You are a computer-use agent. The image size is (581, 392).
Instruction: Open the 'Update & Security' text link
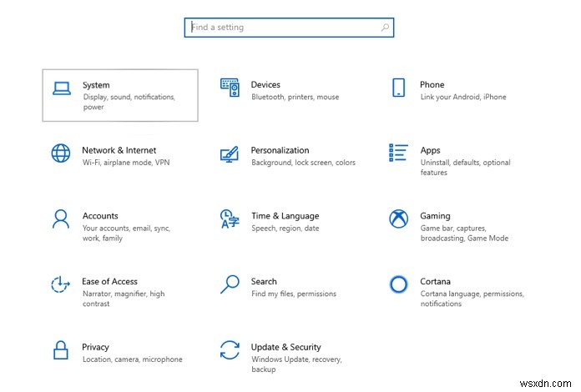click(285, 347)
